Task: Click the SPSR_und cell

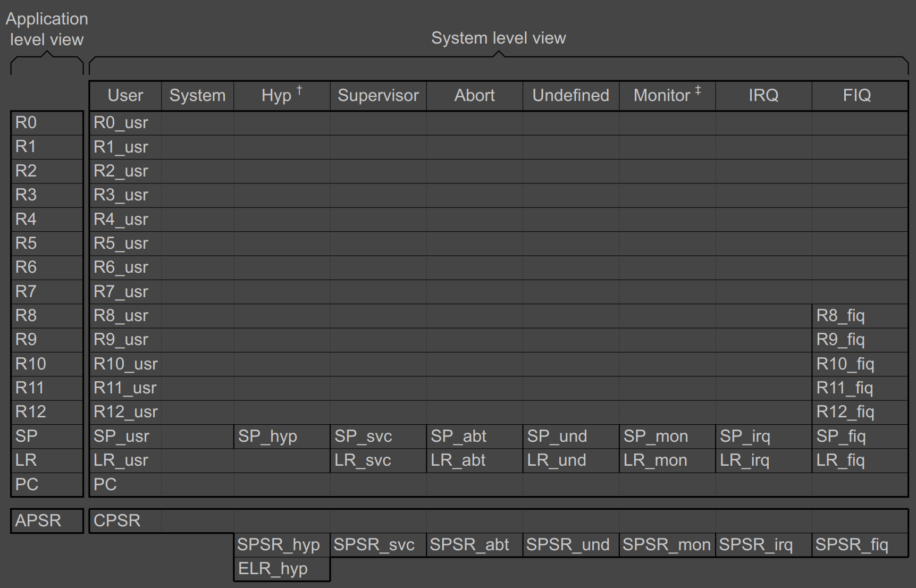Action: 570,545
